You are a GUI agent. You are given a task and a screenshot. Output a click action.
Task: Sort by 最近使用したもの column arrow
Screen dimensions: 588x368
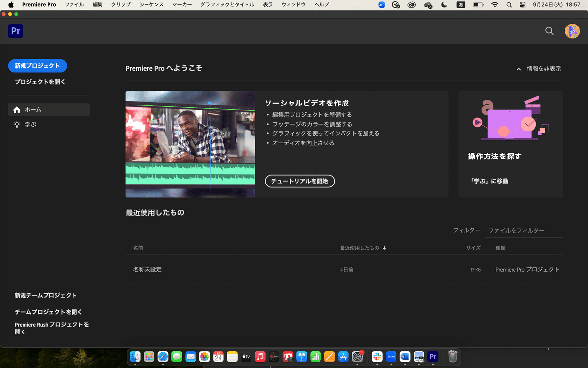coord(384,248)
